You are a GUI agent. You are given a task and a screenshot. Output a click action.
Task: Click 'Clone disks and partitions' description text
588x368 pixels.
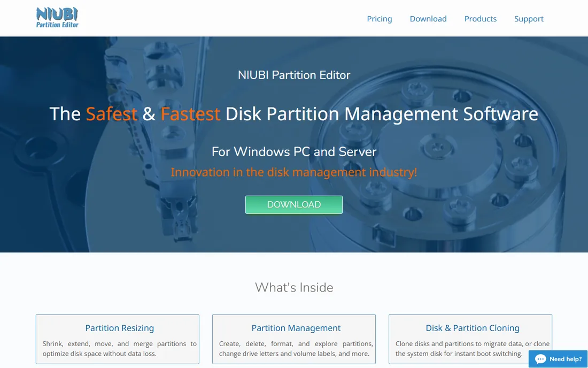(472, 349)
